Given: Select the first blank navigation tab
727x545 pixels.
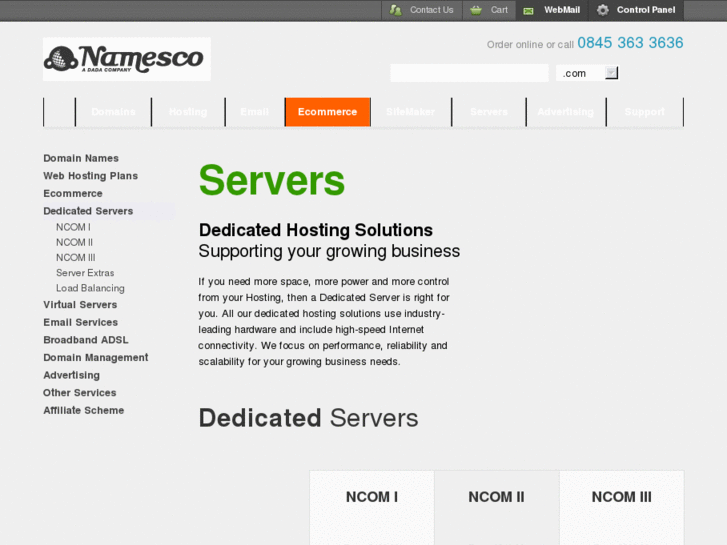Looking at the screenshot, I should click(59, 112).
